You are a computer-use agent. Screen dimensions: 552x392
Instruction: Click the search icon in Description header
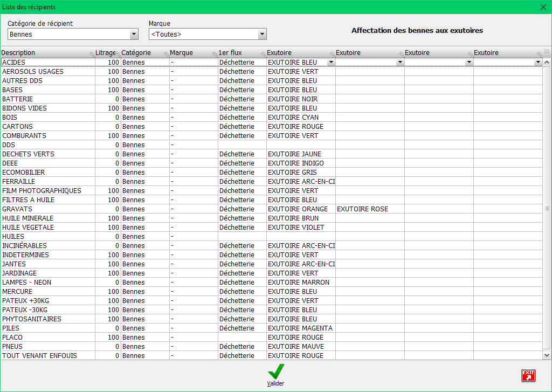[92, 54]
